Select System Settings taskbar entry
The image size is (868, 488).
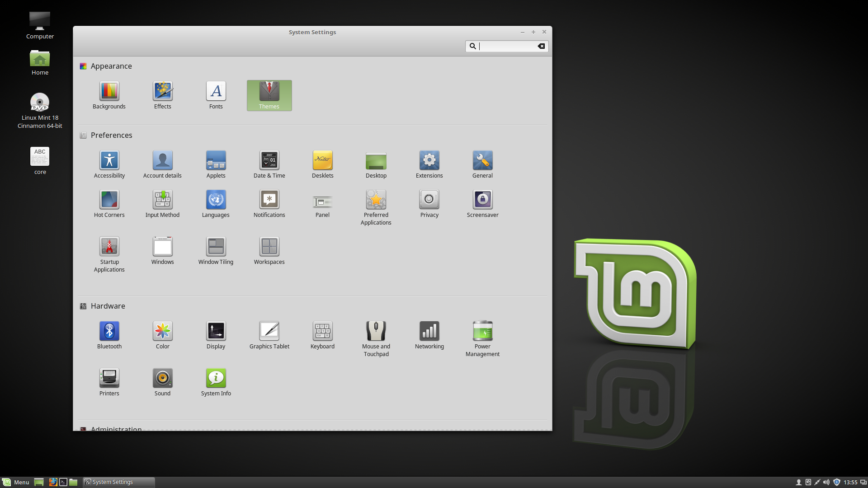click(119, 482)
